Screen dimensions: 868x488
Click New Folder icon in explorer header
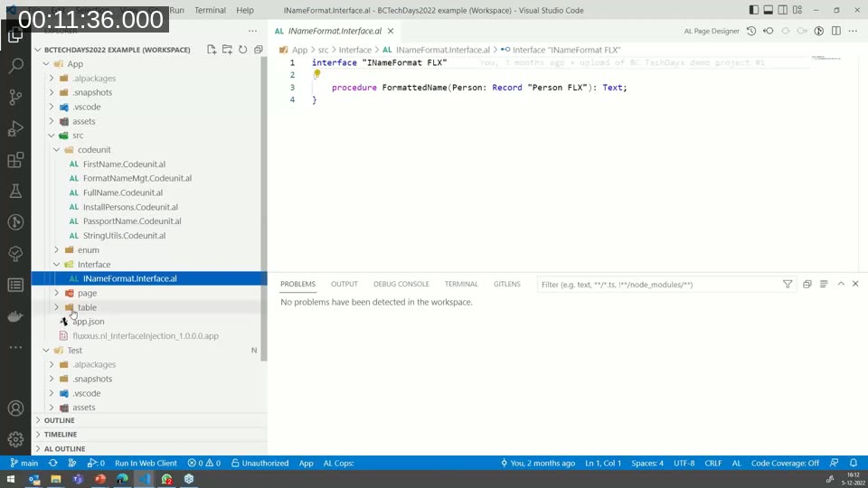(227, 49)
